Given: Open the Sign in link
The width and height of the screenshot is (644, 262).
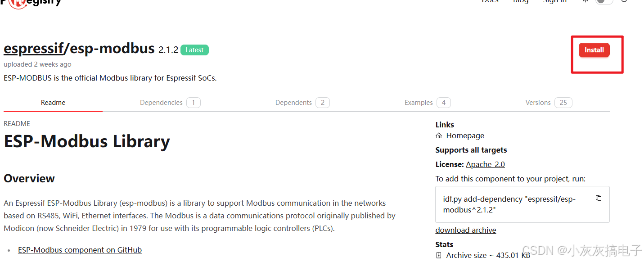Looking at the screenshot, I should [x=554, y=1].
